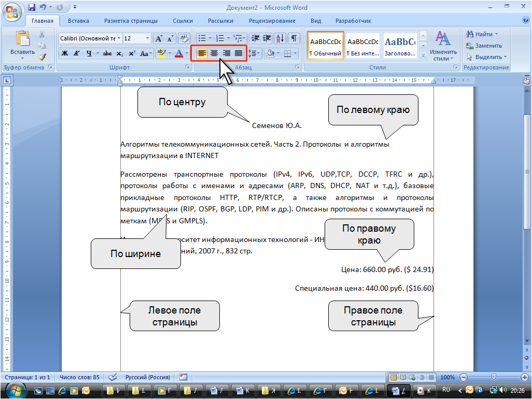Paste using the Вставить clipboard icon
532x399 pixels.
click(x=23, y=38)
